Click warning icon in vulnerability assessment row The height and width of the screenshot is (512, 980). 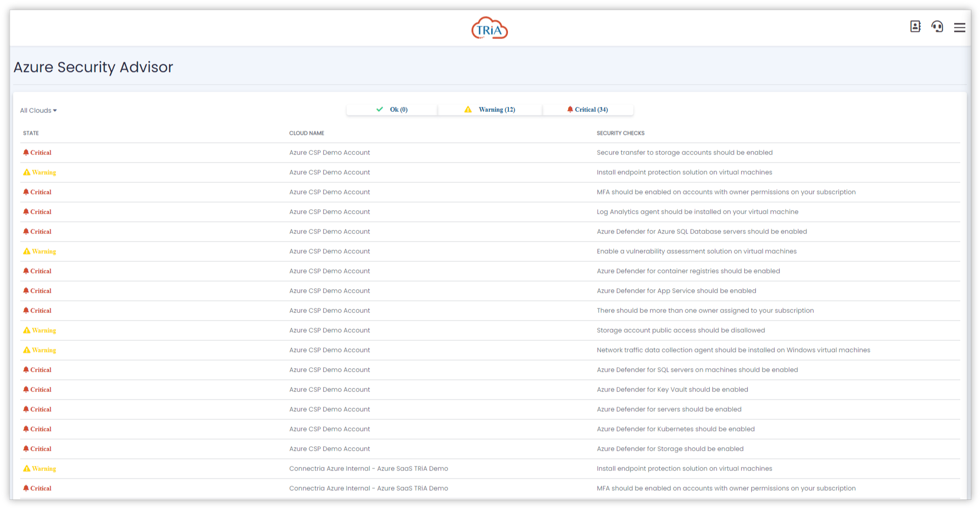tap(27, 251)
